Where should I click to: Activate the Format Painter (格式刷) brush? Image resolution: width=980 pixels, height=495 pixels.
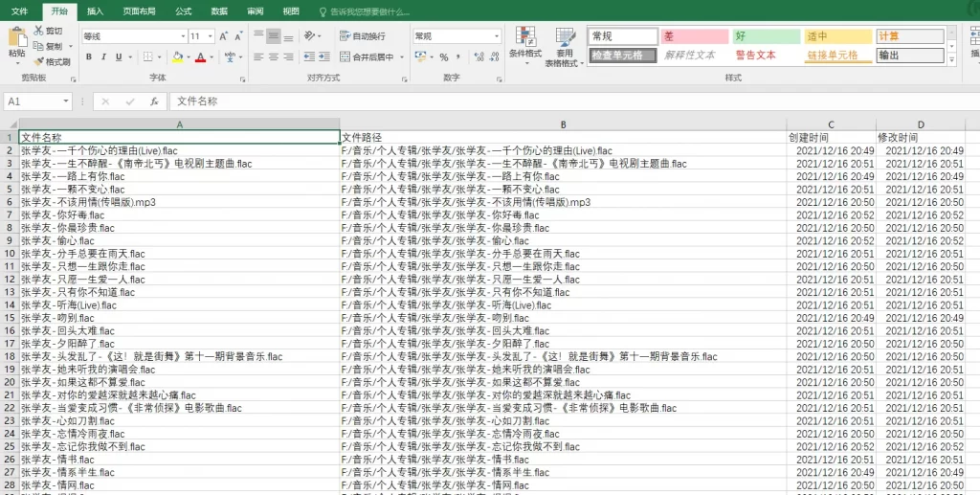click(38, 62)
